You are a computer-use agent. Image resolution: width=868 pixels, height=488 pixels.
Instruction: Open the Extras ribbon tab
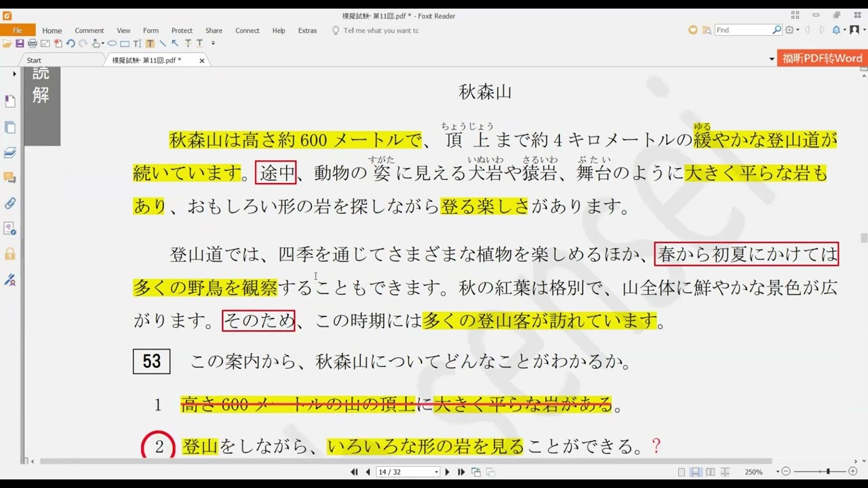pos(307,30)
